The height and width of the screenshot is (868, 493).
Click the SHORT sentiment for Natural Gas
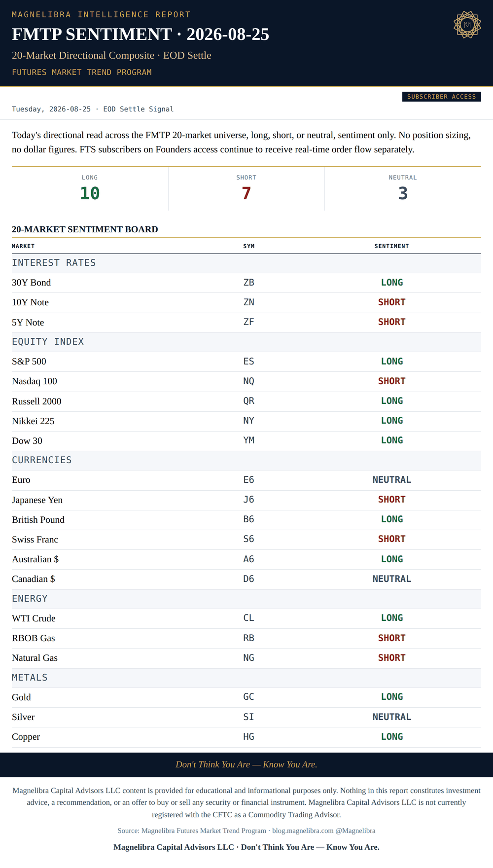coord(391,658)
